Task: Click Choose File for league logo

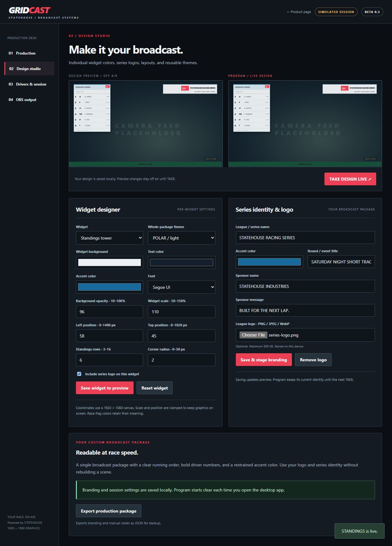Action: point(253,335)
